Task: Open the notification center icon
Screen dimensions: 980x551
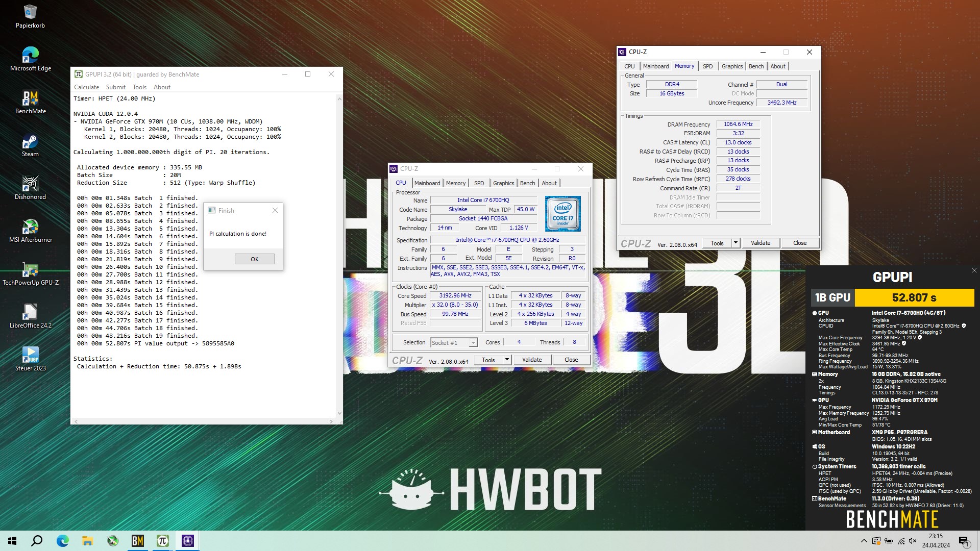Action: [964, 541]
